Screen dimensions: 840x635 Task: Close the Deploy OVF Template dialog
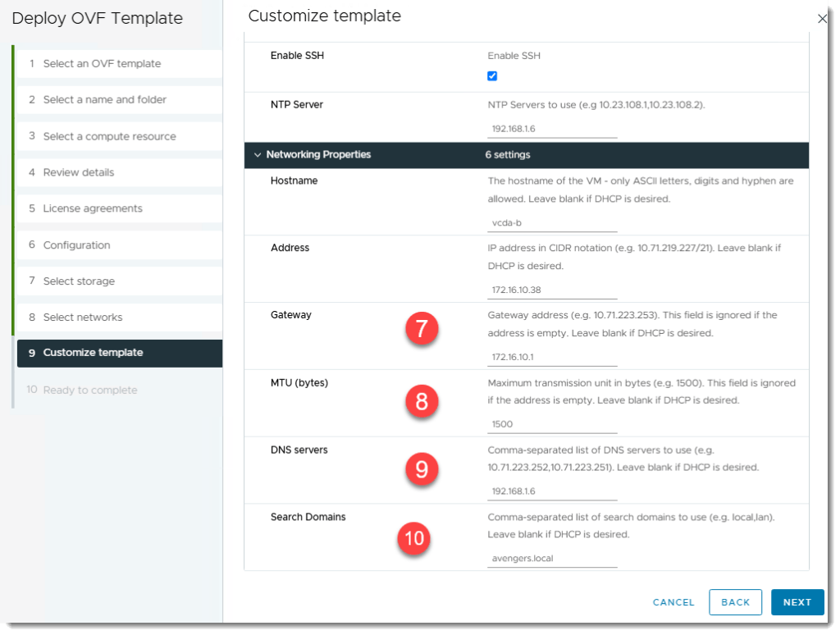point(822,18)
